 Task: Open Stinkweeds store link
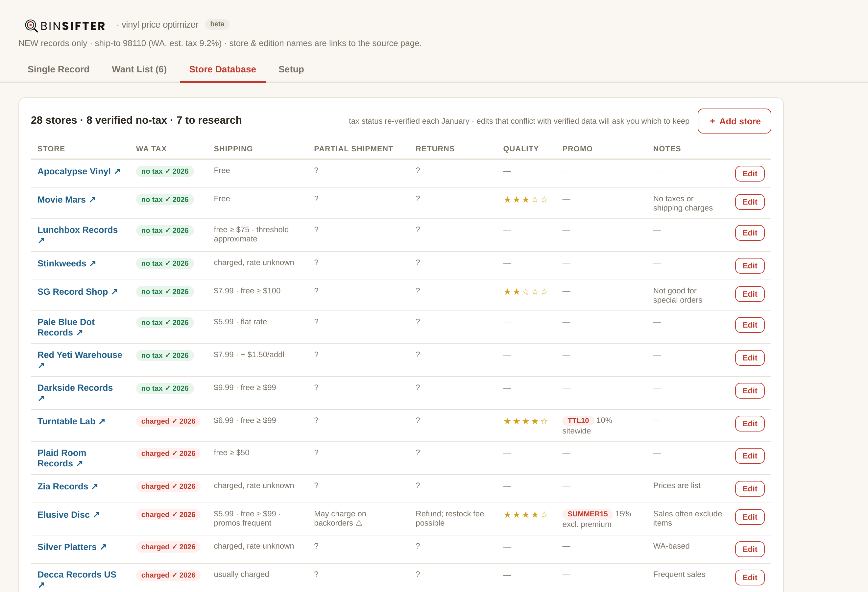67,263
